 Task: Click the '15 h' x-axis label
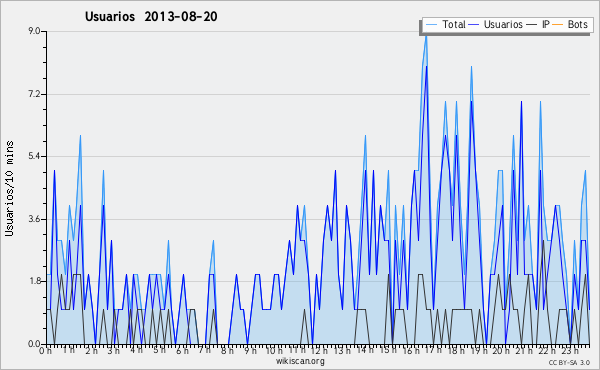(x=388, y=350)
